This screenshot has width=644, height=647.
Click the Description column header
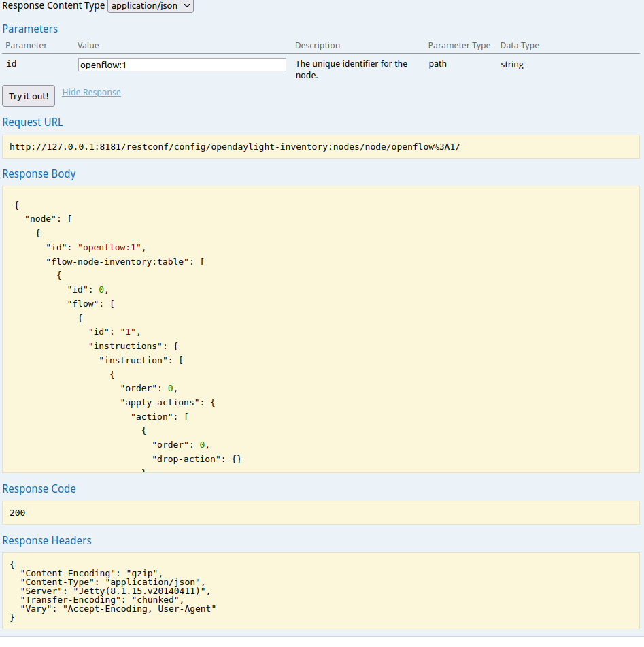point(317,46)
